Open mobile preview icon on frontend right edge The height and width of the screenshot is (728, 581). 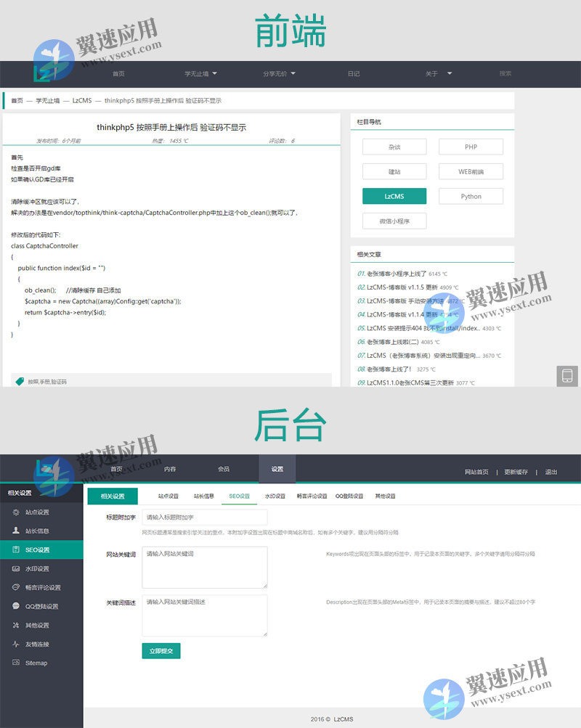pyautogui.click(x=567, y=376)
